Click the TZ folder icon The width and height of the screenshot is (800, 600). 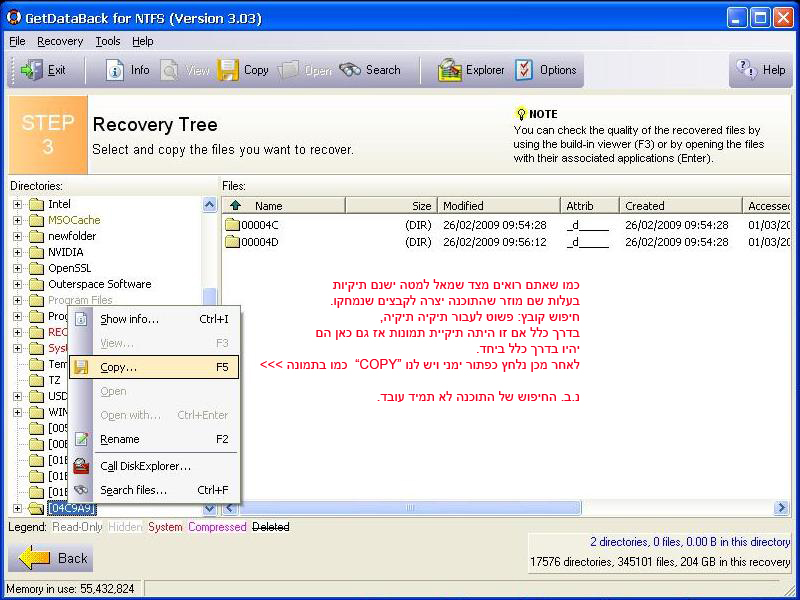click(x=36, y=380)
